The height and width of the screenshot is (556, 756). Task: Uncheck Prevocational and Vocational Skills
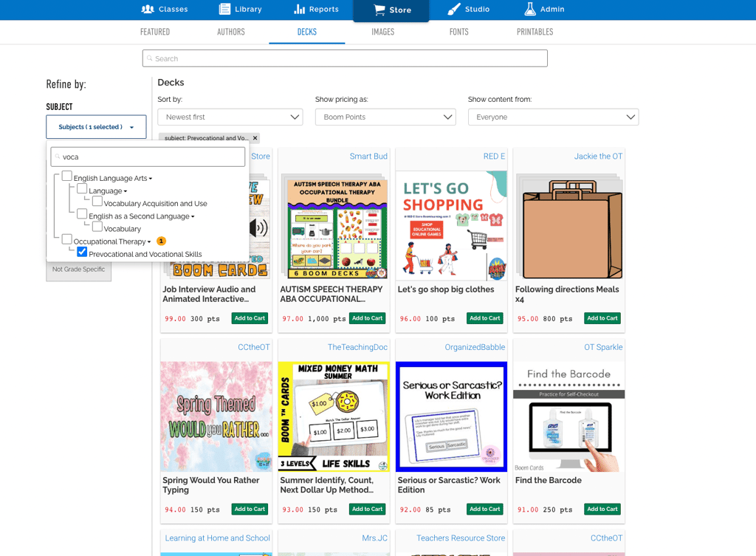[x=82, y=253]
